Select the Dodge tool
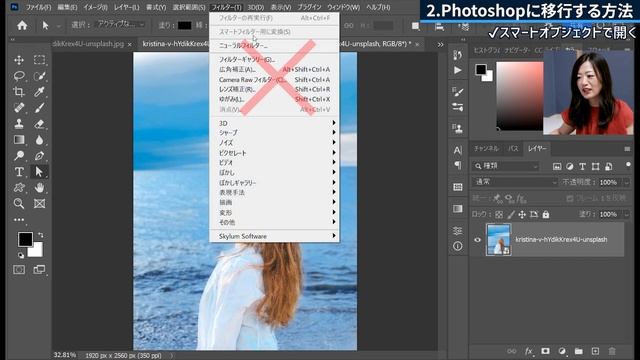This screenshot has width=640, height=360. (x=19, y=156)
